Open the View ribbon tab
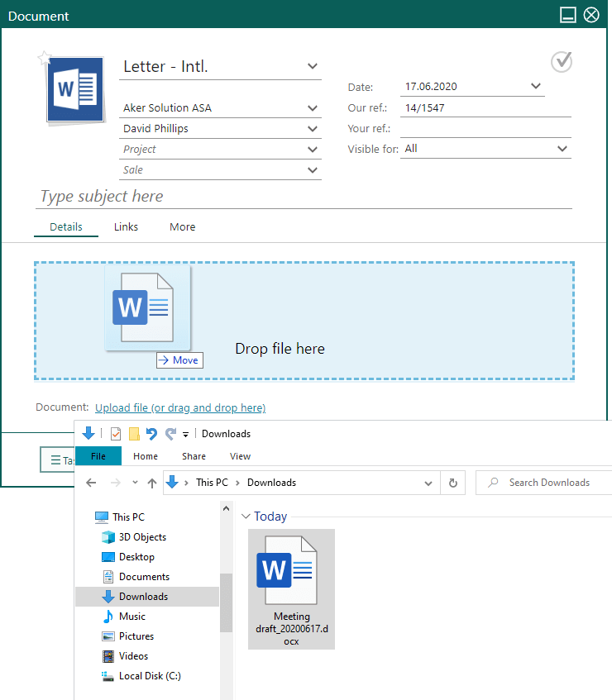612x700 pixels. pyautogui.click(x=241, y=456)
